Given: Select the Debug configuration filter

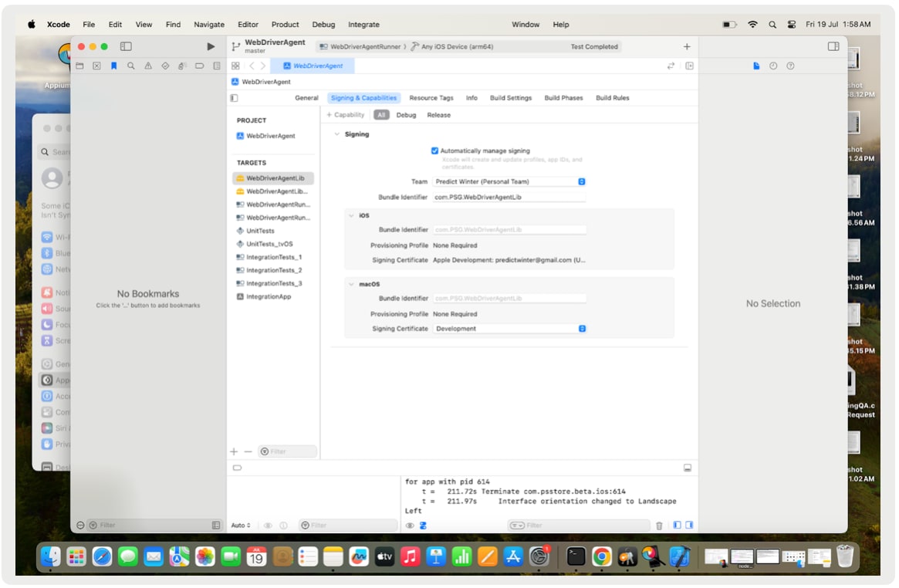Looking at the screenshot, I should (x=406, y=115).
